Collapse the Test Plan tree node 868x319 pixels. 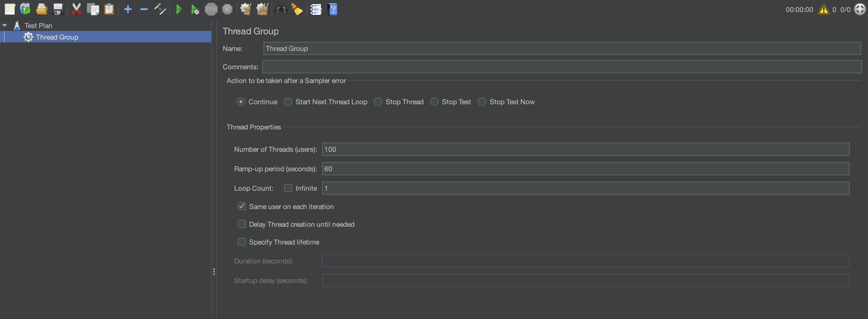(x=5, y=26)
